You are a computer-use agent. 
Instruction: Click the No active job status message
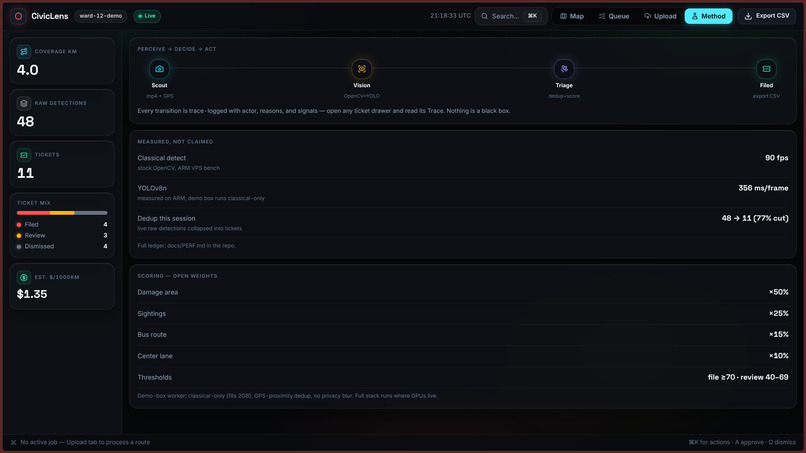tap(85, 442)
